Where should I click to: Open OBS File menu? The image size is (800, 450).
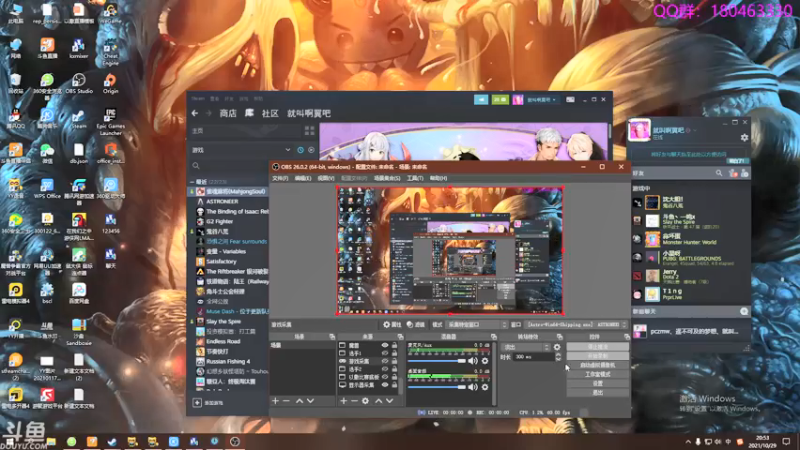point(280,178)
